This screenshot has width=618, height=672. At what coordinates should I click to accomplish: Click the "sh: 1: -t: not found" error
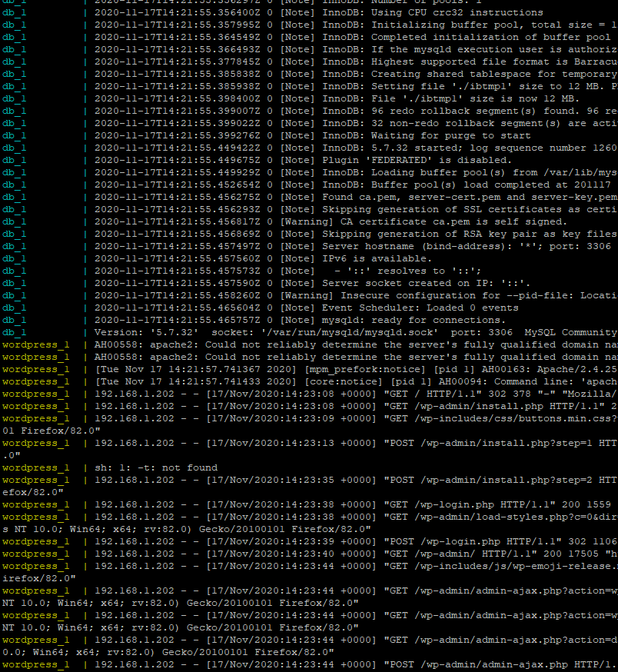coord(156,468)
